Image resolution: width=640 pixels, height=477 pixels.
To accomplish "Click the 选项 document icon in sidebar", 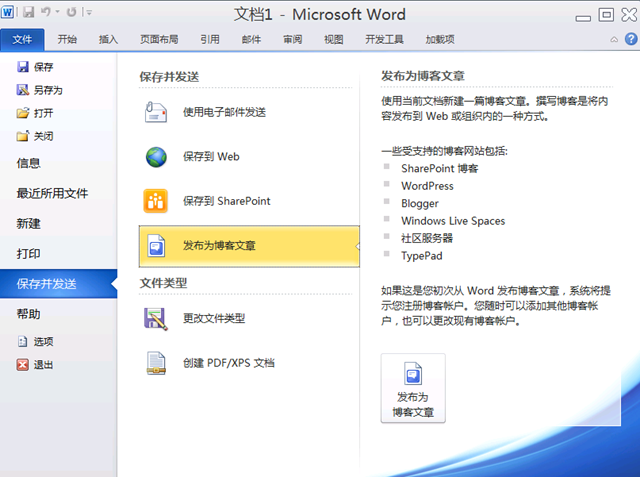I will coord(22,341).
